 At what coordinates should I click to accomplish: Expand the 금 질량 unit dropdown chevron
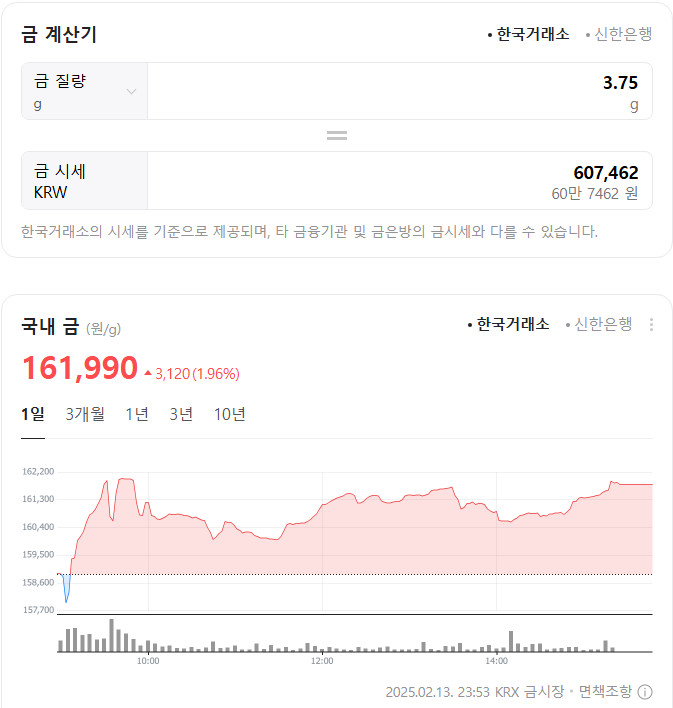131,92
